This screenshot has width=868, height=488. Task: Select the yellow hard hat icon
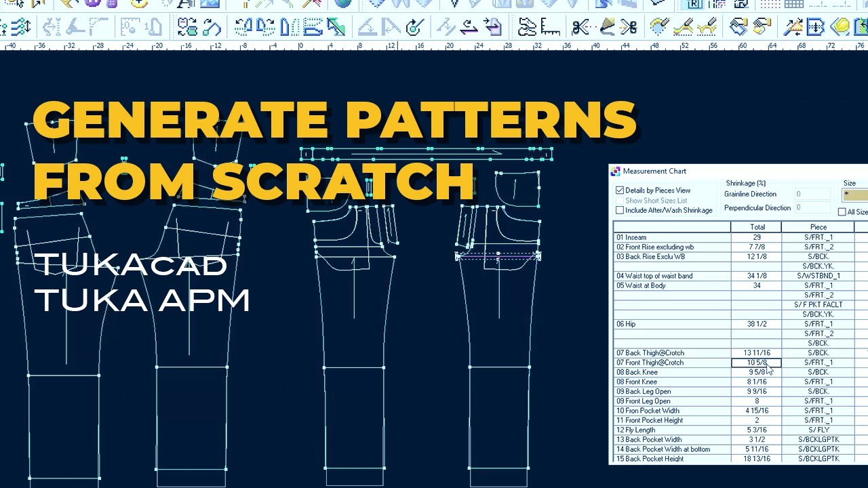(841, 27)
